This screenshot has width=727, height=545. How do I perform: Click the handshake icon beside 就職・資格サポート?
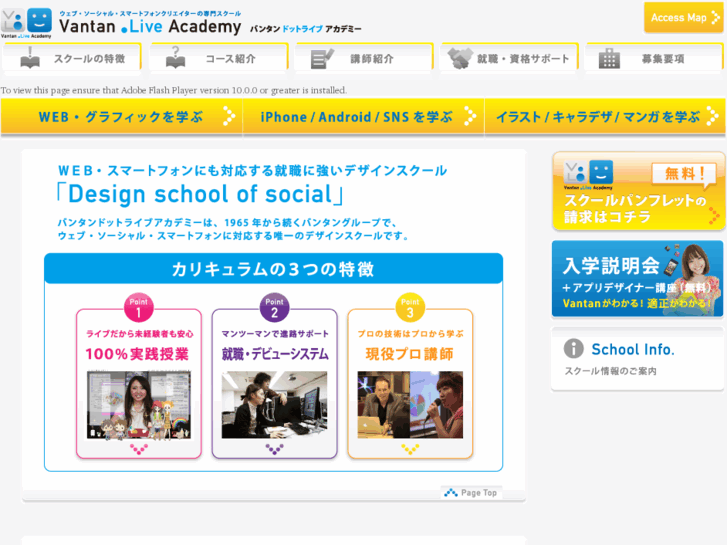(460, 58)
